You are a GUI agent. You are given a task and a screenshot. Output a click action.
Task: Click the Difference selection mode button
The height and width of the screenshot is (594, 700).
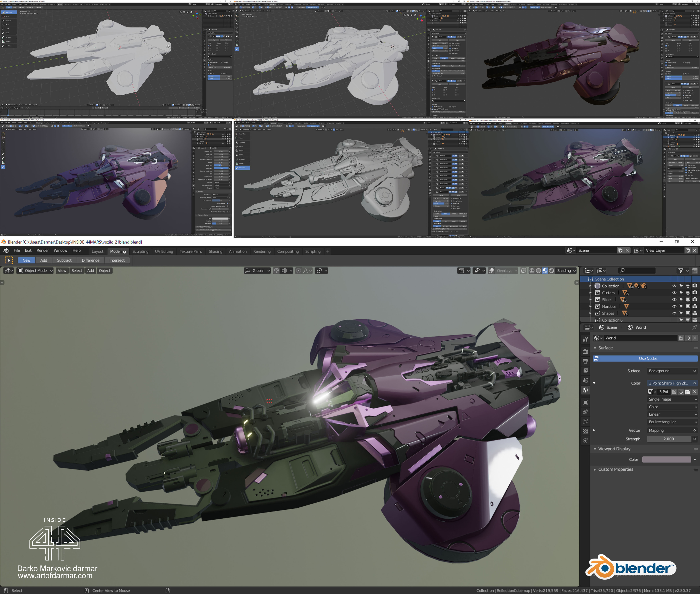[91, 260]
